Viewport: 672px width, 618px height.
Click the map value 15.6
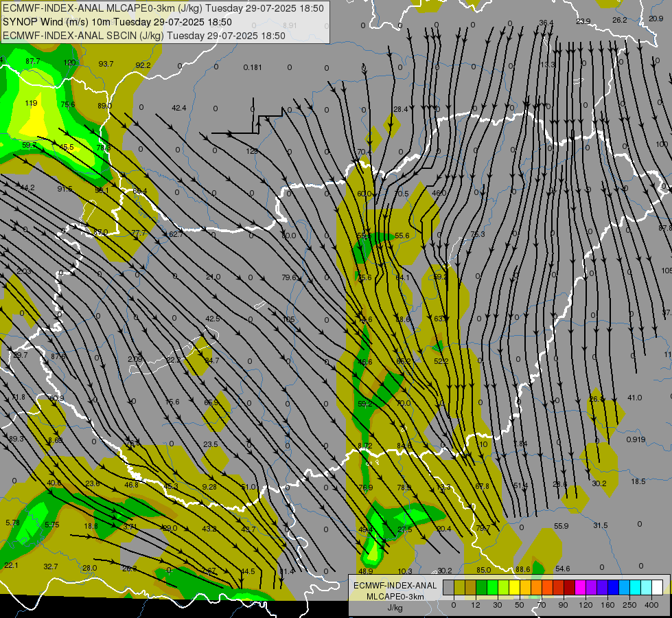(172, 402)
